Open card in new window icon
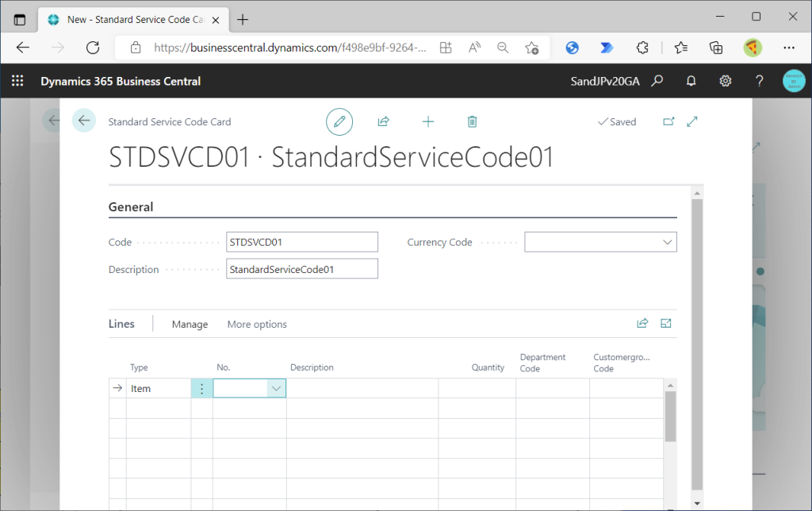The image size is (812, 511). [668, 121]
